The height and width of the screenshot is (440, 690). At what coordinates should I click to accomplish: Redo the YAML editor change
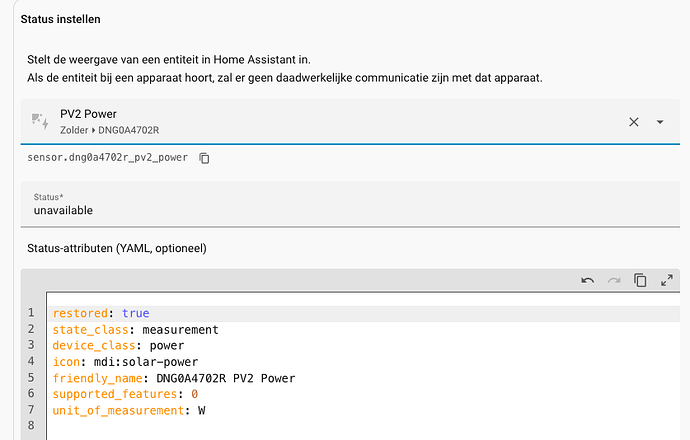pos(614,281)
